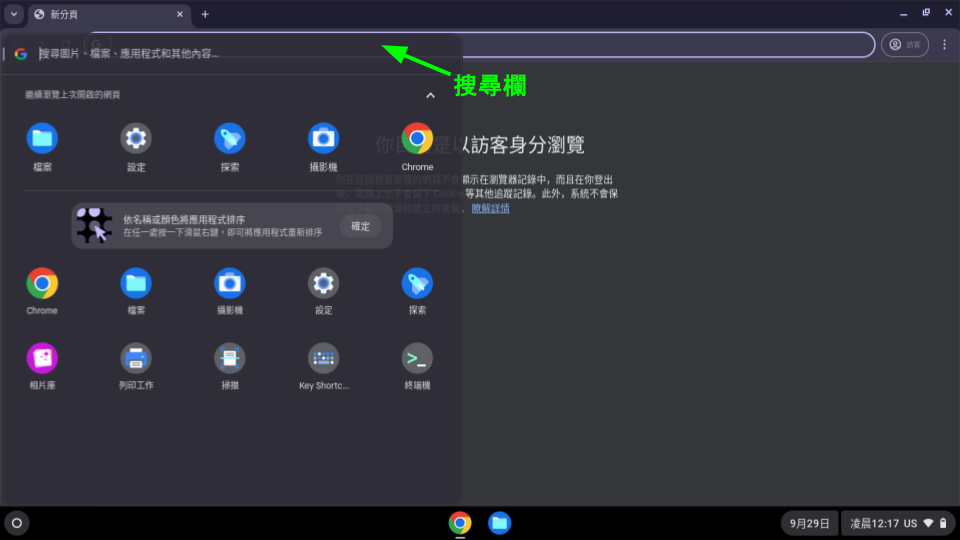Launch 探索 from the recent apps row
Viewport: 960px width, 540px height.
coord(230,139)
